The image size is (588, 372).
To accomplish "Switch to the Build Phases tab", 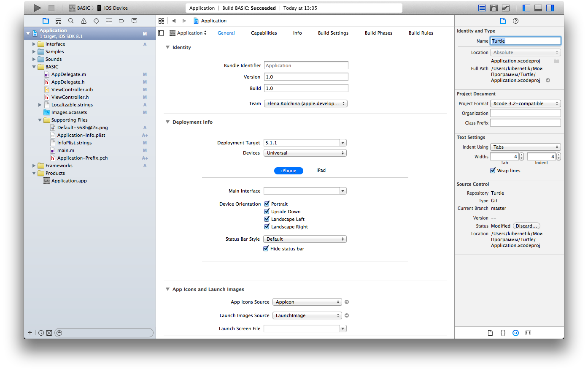I will pyautogui.click(x=378, y=33).
